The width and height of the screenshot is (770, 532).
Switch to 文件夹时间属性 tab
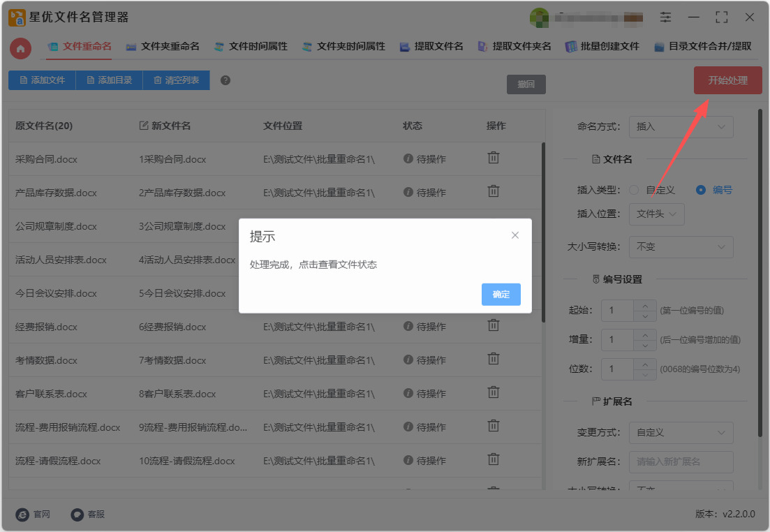click(343, 47)
